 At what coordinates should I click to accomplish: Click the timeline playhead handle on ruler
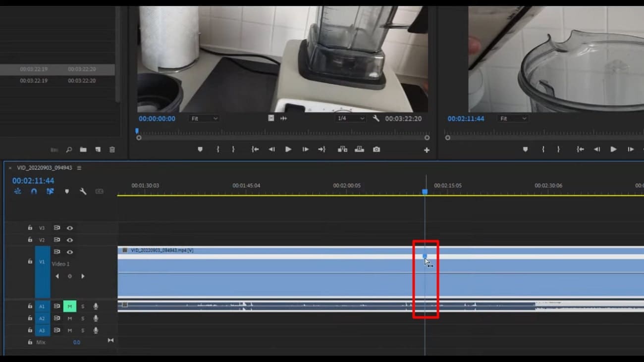[425, 192]
